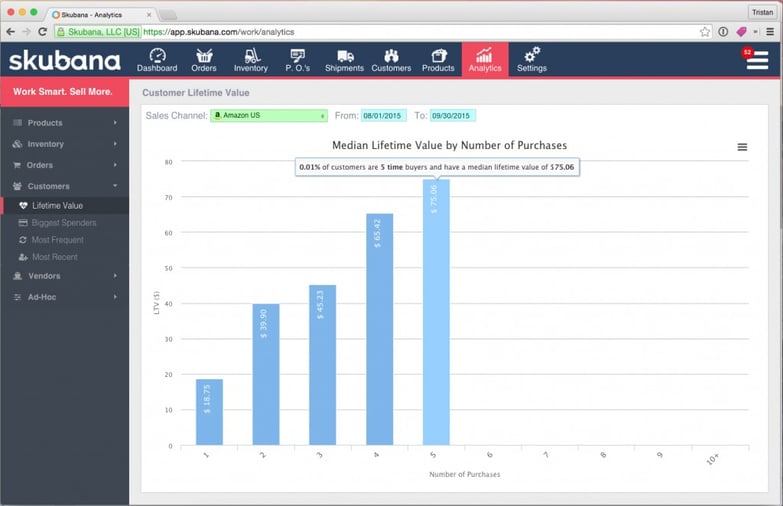783x506 pixels.
Task: Bookmark page with the star icon
Action: click(705, 32)
